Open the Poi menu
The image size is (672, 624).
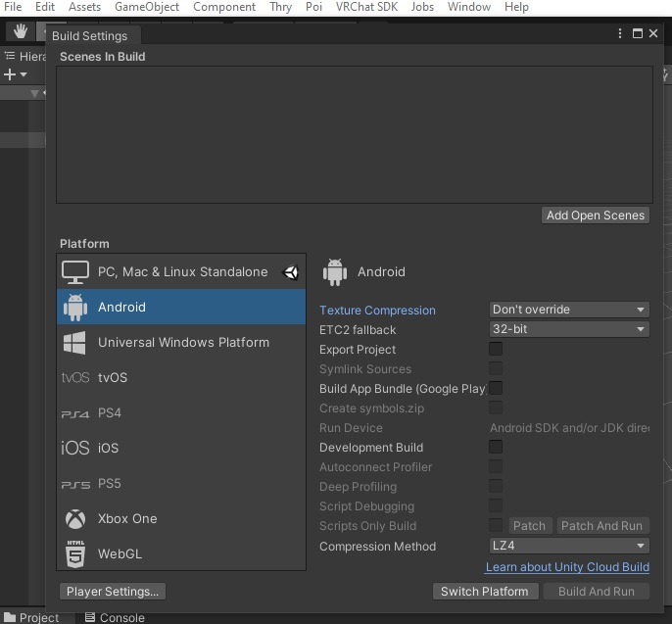point(313,7)
